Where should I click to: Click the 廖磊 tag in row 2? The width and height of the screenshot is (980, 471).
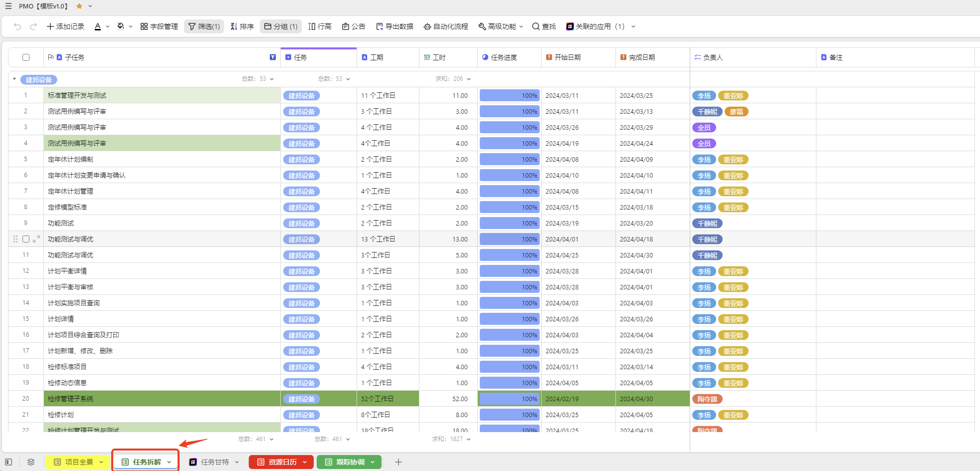tap(736, 112)
